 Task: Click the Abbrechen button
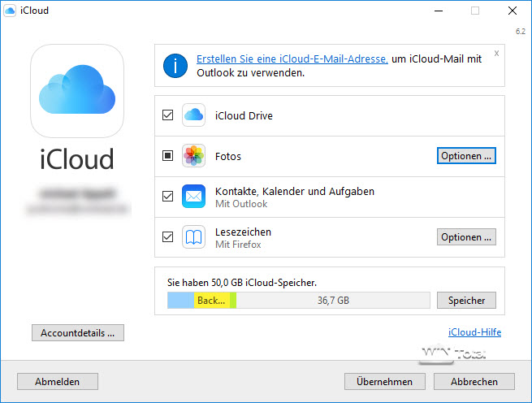[x=474, y=382]
